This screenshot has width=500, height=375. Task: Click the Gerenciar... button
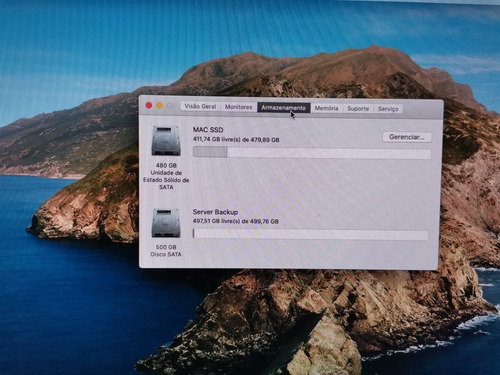click(407, 137)
